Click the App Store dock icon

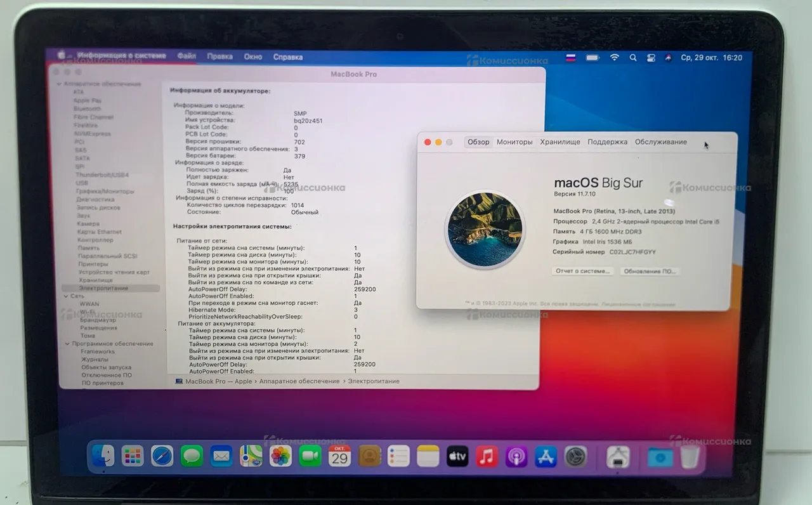coord(546,456)
